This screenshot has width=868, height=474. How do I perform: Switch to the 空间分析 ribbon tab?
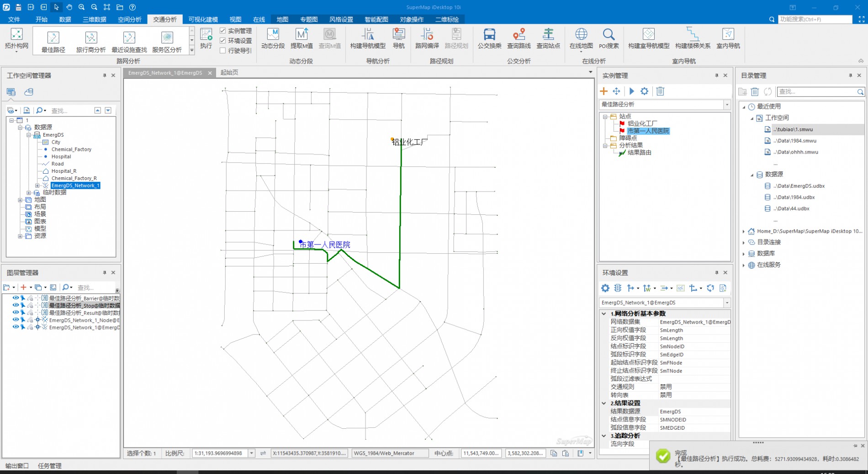click(130, 19)
